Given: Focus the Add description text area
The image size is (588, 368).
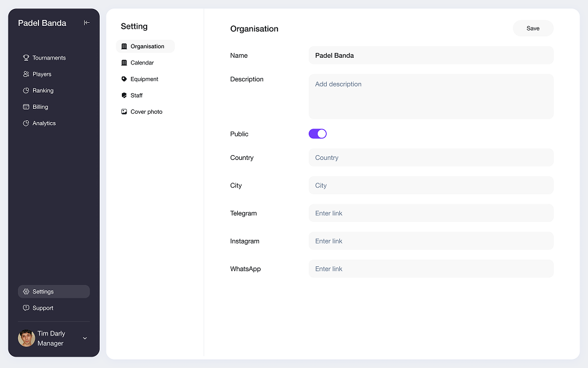Looking at the screenshot, I should tap(431, 96).
